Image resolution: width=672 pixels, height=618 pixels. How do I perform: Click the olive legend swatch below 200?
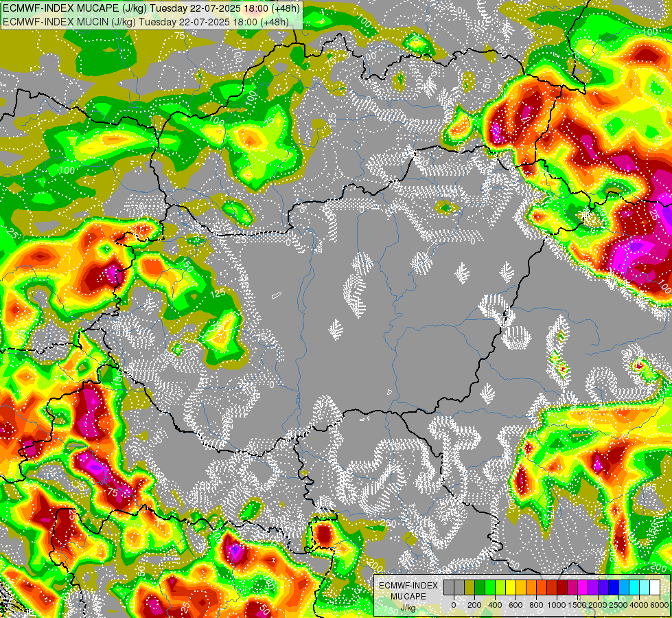[470, 587]
